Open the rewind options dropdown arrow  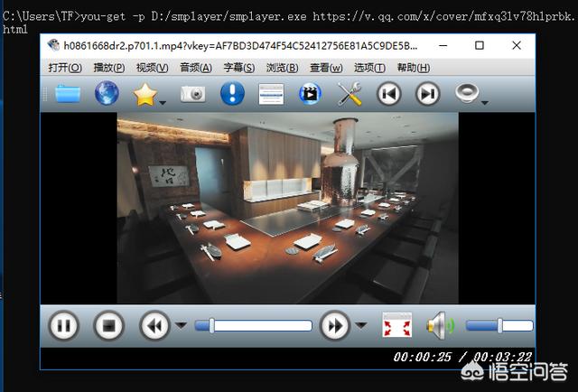[181, 325]
